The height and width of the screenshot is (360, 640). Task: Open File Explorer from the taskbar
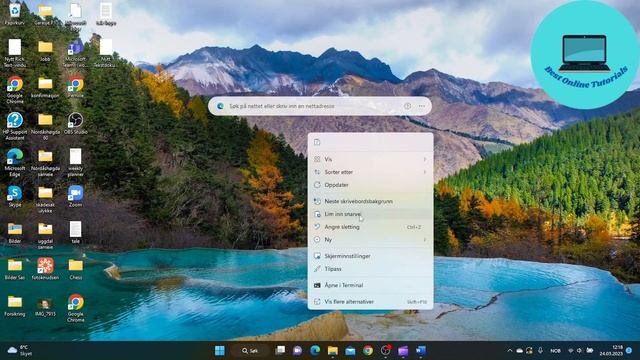pos(333,351)
